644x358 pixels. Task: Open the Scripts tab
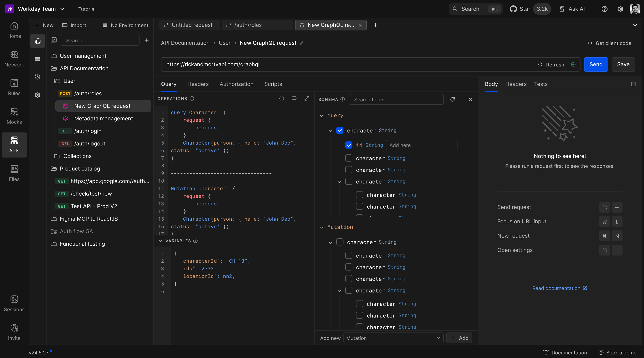tap(273, 84)
